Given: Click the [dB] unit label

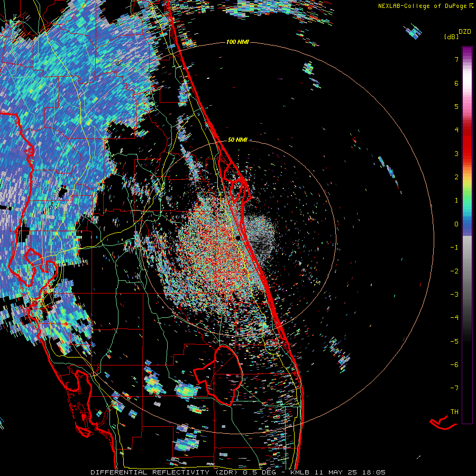Looking at the screenshot, I should pyautogui.click(x=451, y=36).
